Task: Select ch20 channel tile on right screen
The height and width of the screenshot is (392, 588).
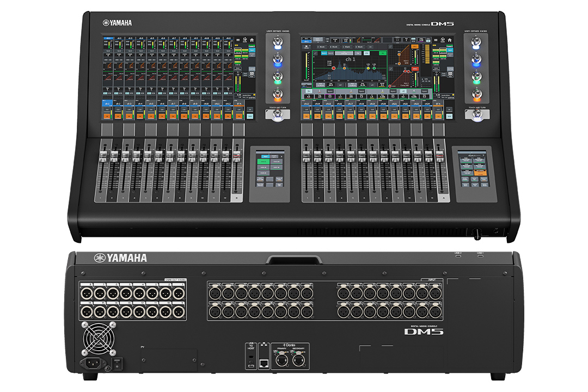Action: coord(383,104)
